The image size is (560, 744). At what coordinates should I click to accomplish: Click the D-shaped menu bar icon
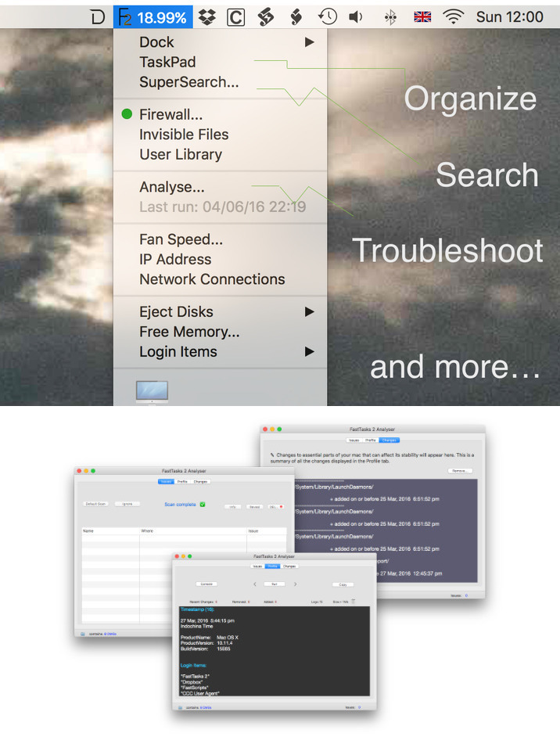(x=97, y=17)
